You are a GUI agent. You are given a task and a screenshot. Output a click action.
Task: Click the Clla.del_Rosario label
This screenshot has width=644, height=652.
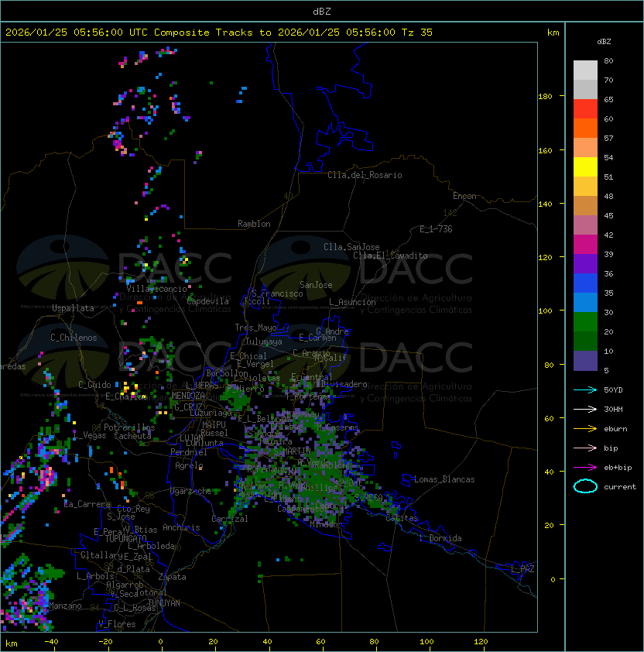(x=365, y=175)
